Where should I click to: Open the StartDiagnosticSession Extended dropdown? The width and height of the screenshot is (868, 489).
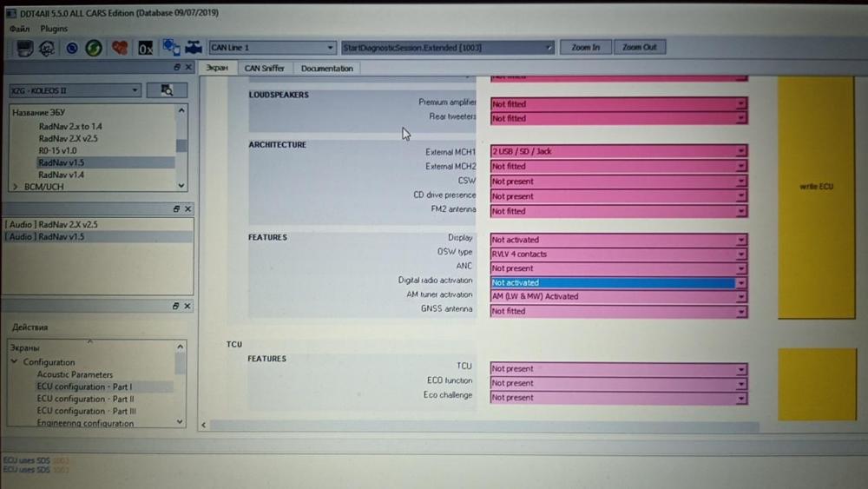[447, 48]
